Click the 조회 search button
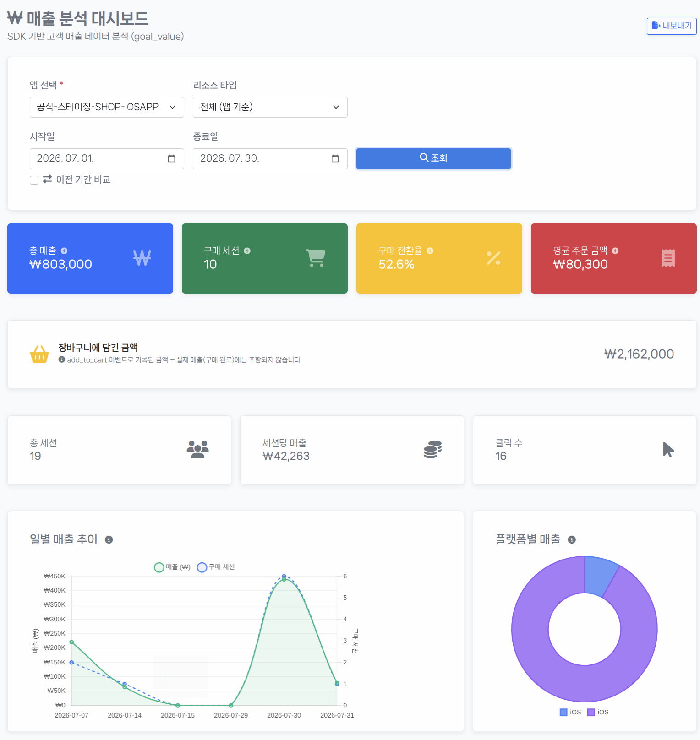The height and width of the screenshot is (740, 700). [x=433, y=158]
